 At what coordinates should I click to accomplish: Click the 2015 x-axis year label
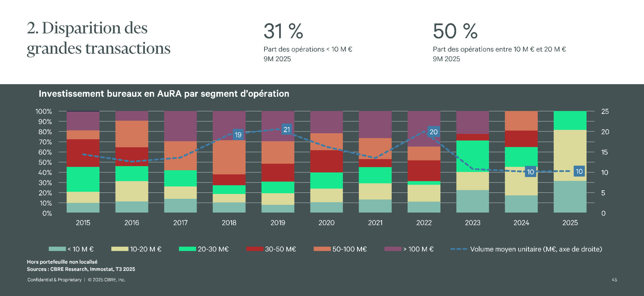click(83, 223)
